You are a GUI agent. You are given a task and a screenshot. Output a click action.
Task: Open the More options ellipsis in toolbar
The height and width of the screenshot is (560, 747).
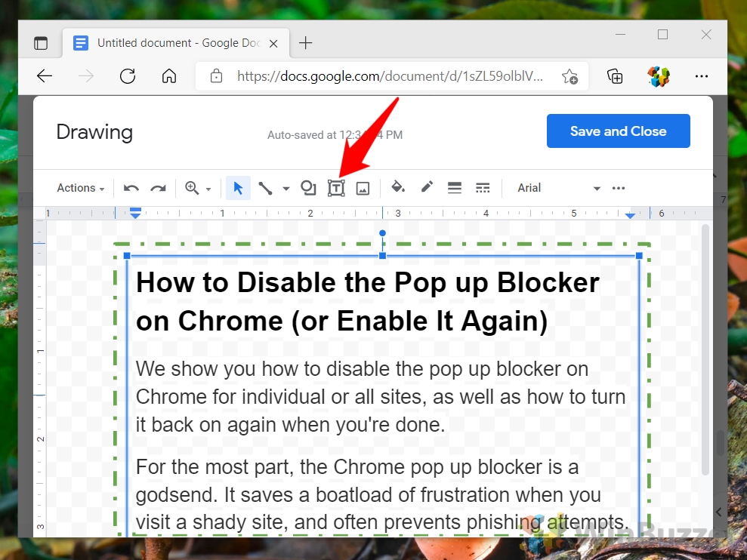pyautogui.click(x=619, y=188)
